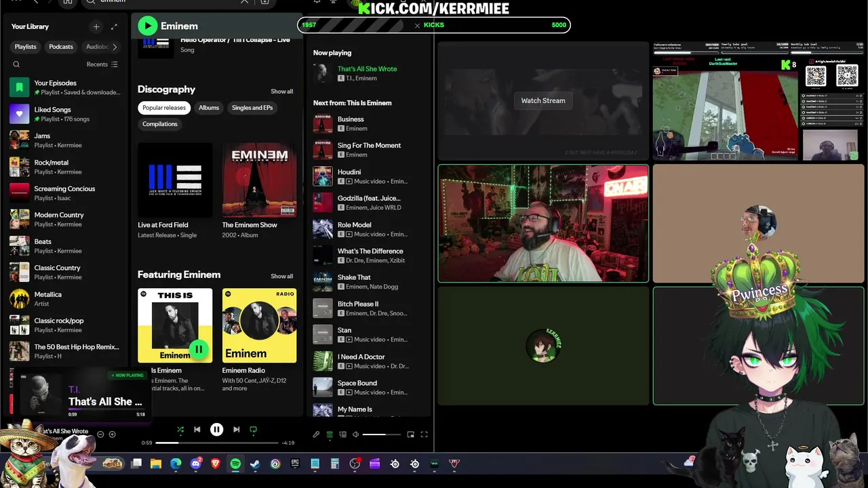Open Microsoft Edge on the taskbar
This screenshot has height=488, width=868.
click(x=176, y=464)
